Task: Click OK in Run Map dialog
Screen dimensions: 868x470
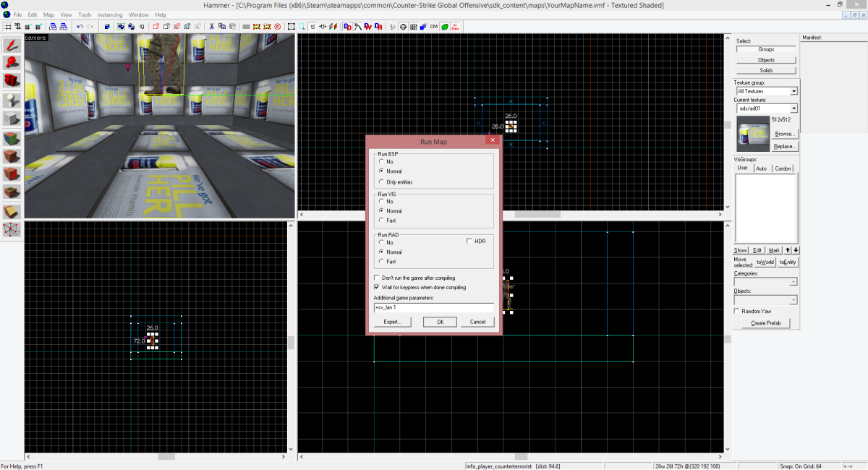Action: pos(441,322)
